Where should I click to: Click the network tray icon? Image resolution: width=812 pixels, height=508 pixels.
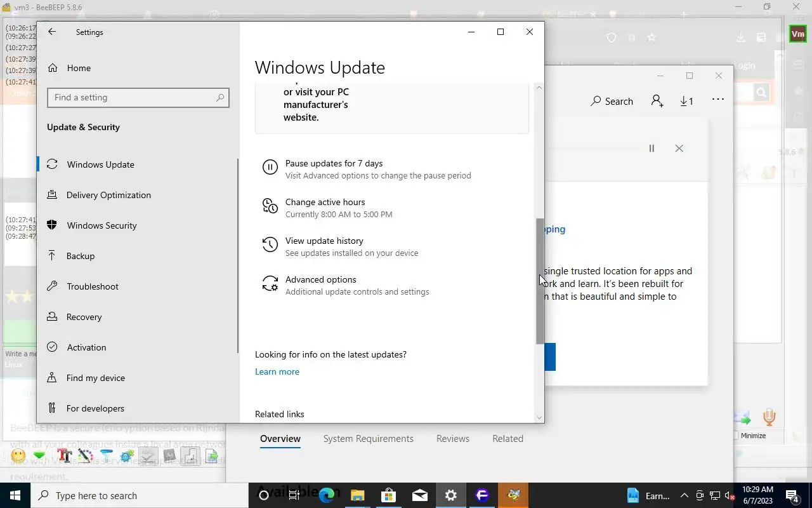(x=714, y=496)
